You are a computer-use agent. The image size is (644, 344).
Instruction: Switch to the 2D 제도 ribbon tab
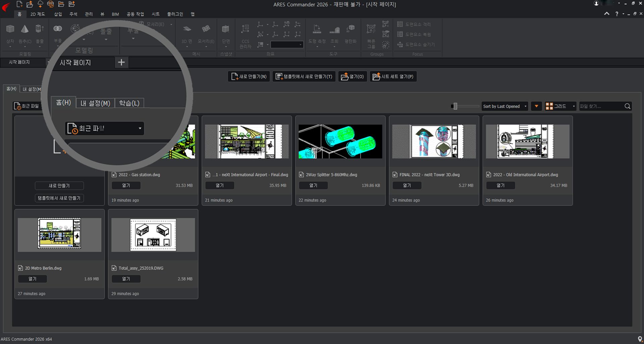pos(38,14)
